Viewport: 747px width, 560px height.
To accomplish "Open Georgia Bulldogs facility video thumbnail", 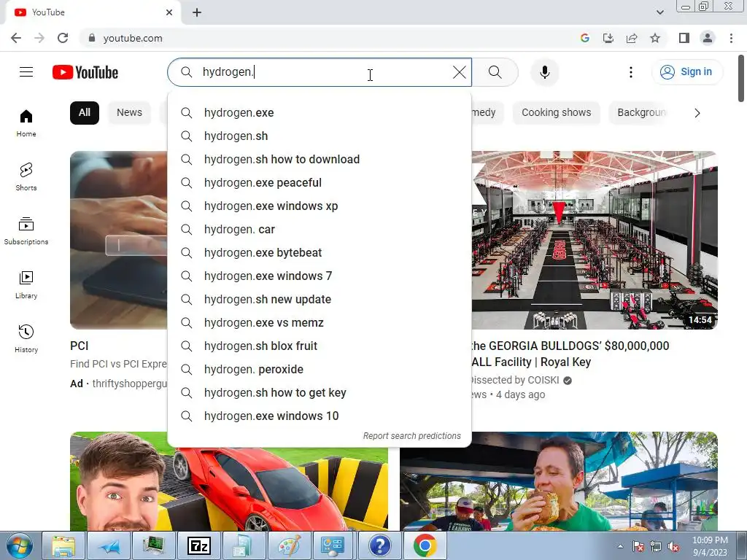I will point(595,240).
